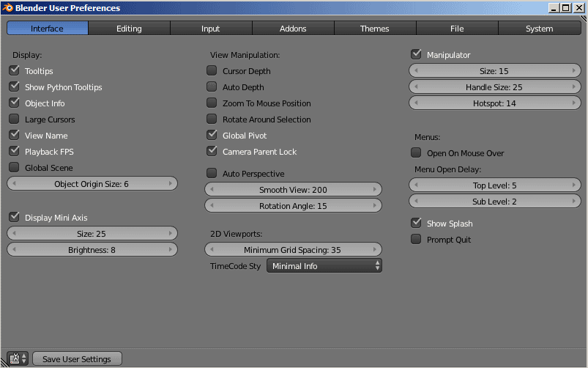Enable Large Cursors

14,119
